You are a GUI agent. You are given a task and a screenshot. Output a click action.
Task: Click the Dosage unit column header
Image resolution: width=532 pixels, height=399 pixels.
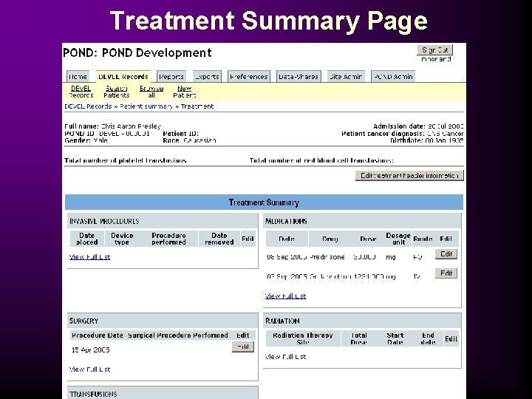398,239
